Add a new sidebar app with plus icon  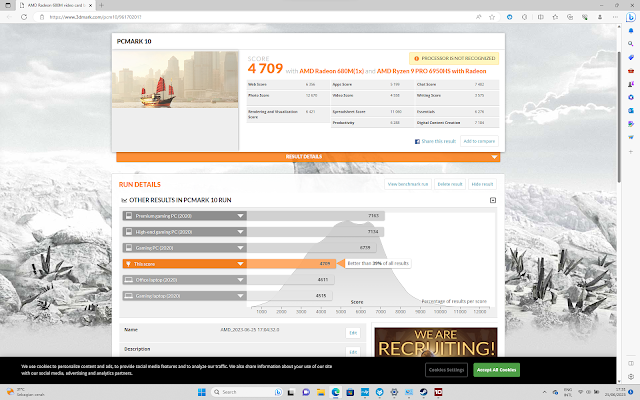631,151
